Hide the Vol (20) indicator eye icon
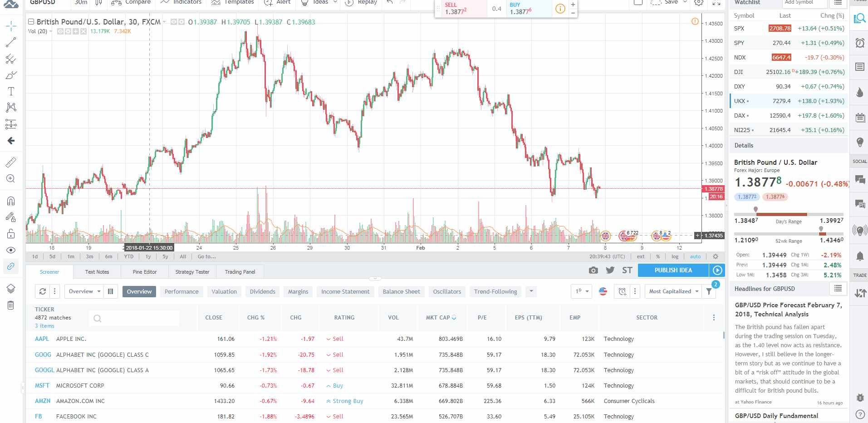Screen dimensions: 868x423 tap(60, 31)
